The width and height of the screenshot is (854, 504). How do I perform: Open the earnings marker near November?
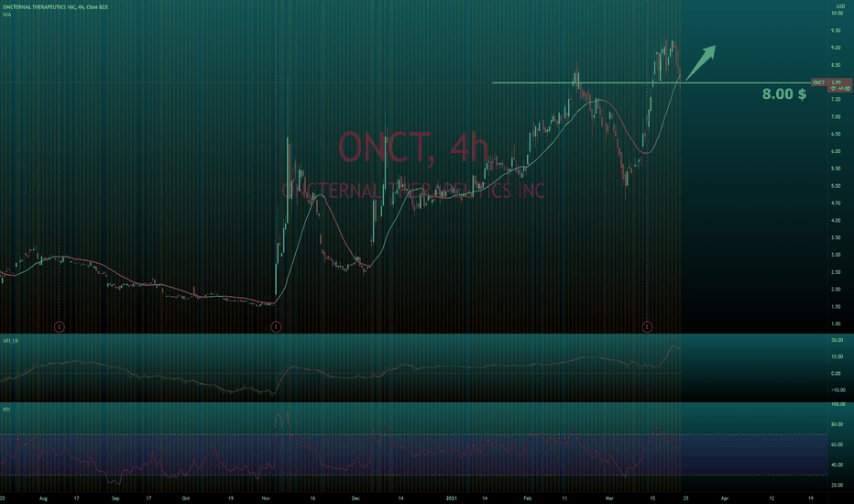tap(276, 327)
